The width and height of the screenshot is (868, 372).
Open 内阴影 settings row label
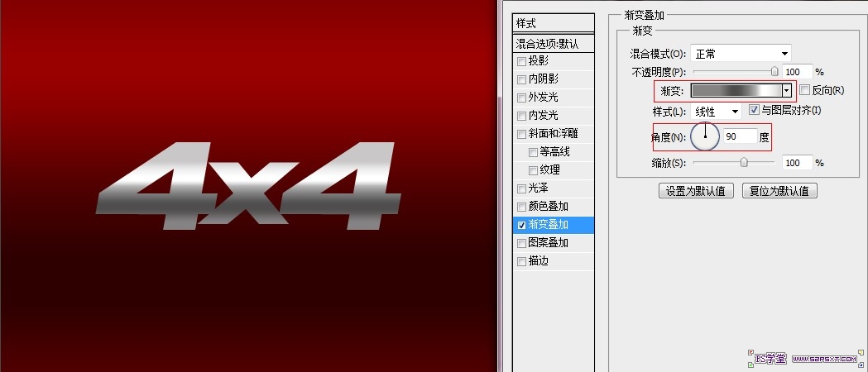pos(544,79)
